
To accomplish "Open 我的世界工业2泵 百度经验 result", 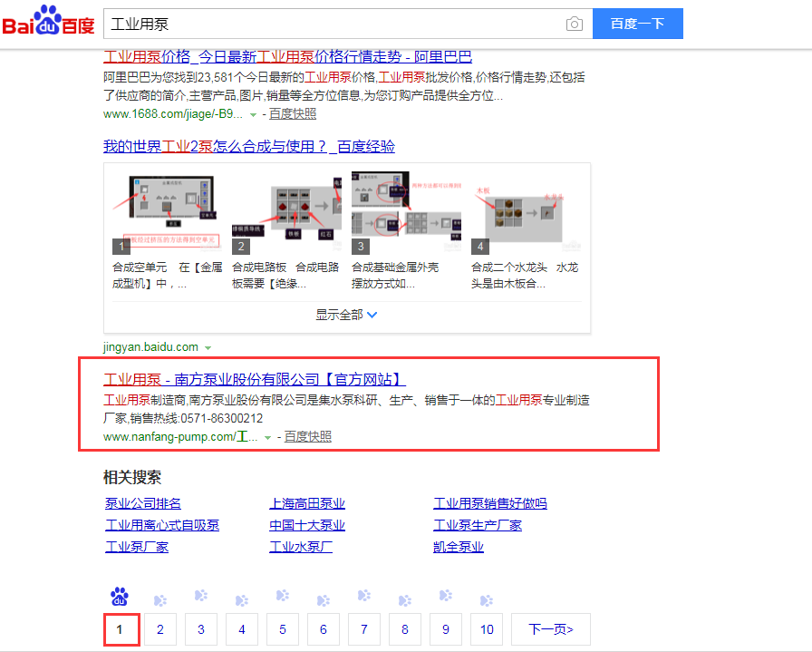I will (x=249, y=147).
